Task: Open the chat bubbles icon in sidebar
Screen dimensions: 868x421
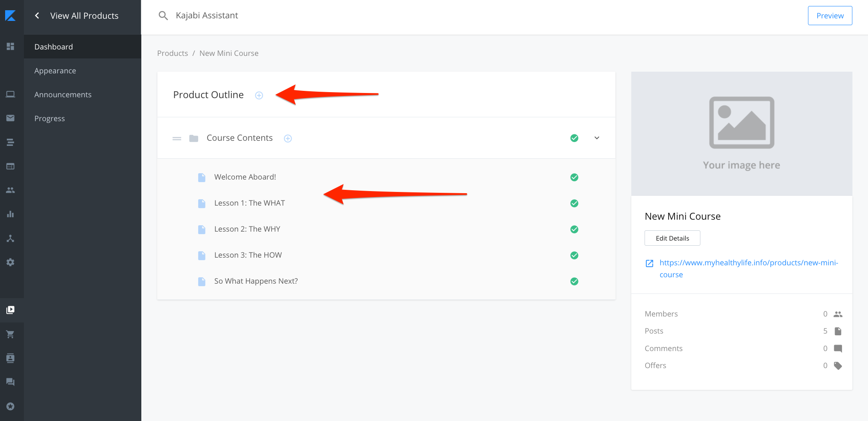Action: [x=11, y=382]
